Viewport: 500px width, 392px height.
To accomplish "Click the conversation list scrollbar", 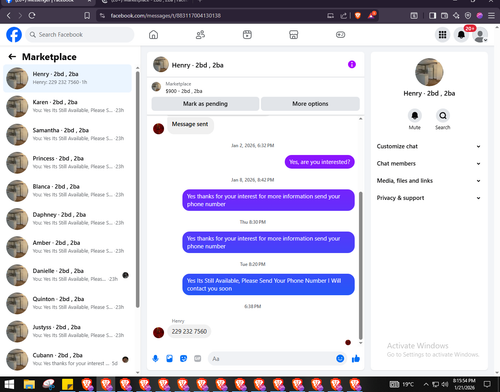I will click(137, 189).
